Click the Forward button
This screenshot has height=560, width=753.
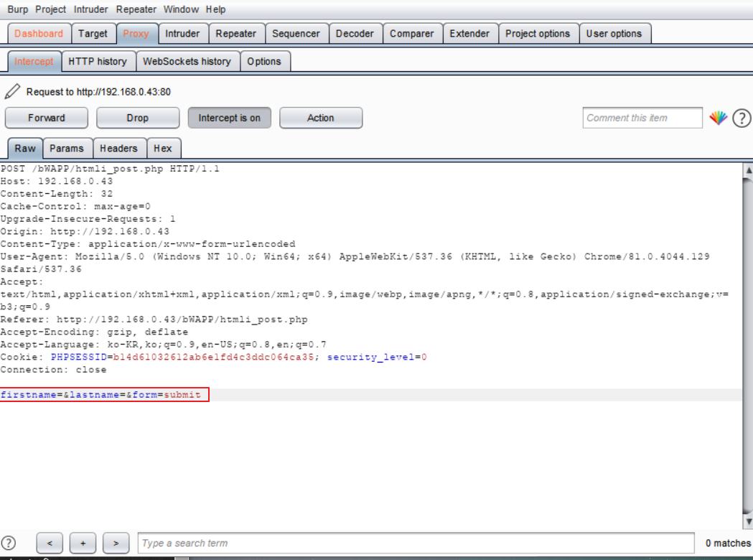pos(47,118)
